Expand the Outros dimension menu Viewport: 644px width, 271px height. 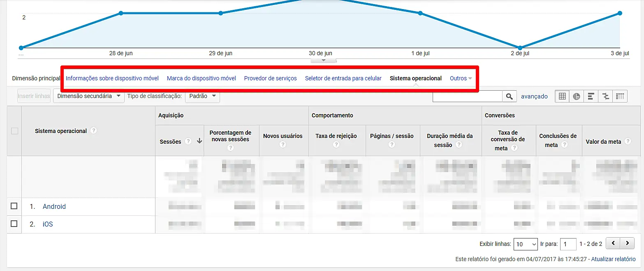coord(461,78)
